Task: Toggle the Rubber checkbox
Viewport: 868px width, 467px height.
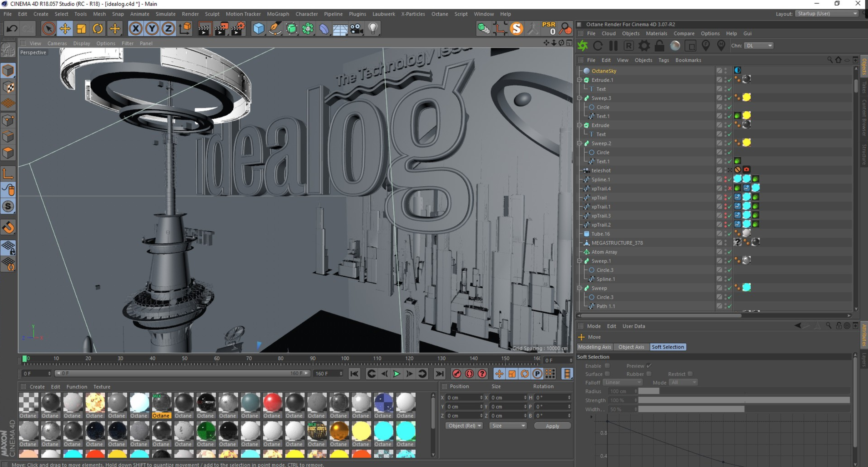Action: click(649, 374)
